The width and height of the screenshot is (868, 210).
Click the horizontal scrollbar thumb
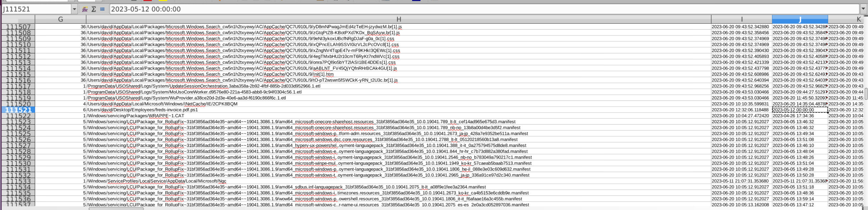pos(116,208)
